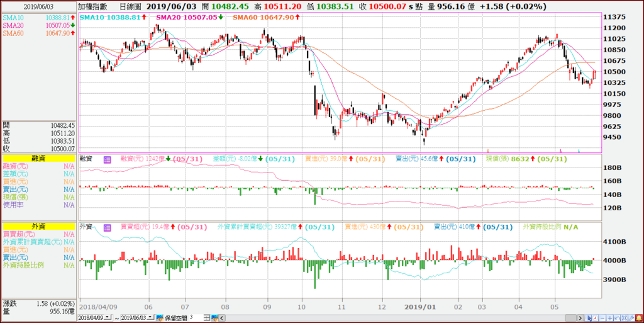Click 2019/01 label on time axis
The width and height of the screenshot is (644, 323).
point(419,307)
